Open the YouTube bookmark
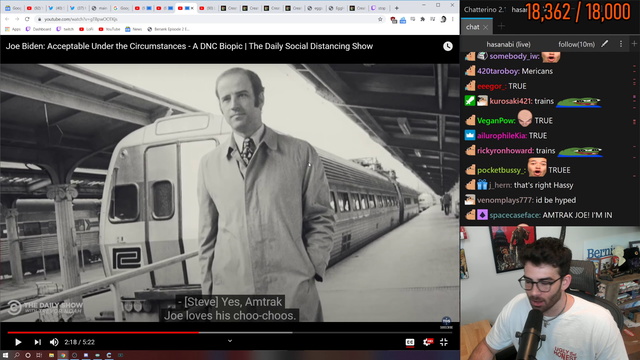This screenshot has height=360, width=640. pyautogui.click(x=109, y=29)
